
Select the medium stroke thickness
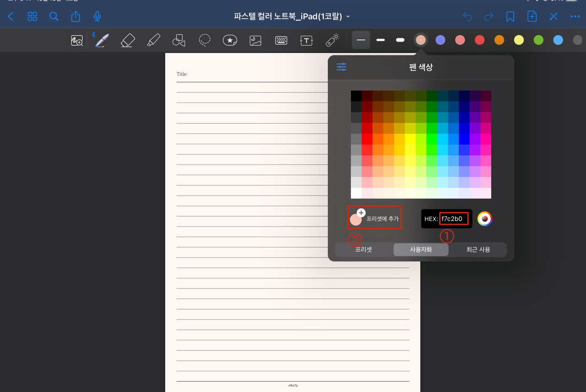click(x=380, y=40)
